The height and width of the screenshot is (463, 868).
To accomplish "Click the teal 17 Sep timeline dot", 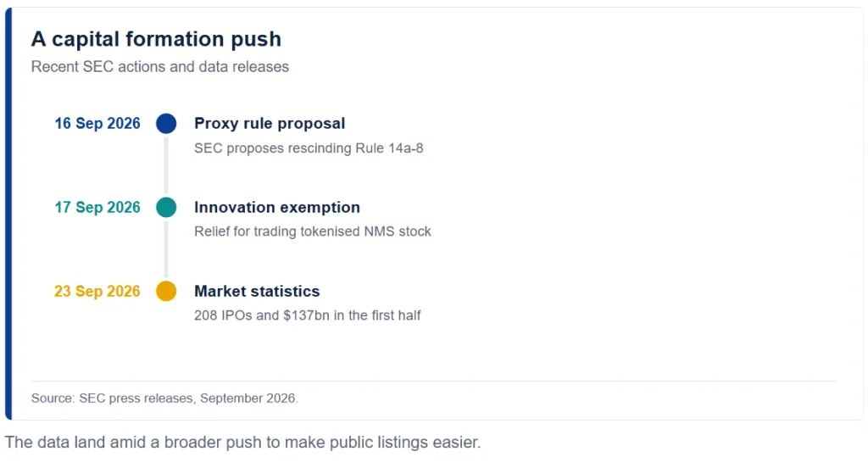I will tap(166, 207).
